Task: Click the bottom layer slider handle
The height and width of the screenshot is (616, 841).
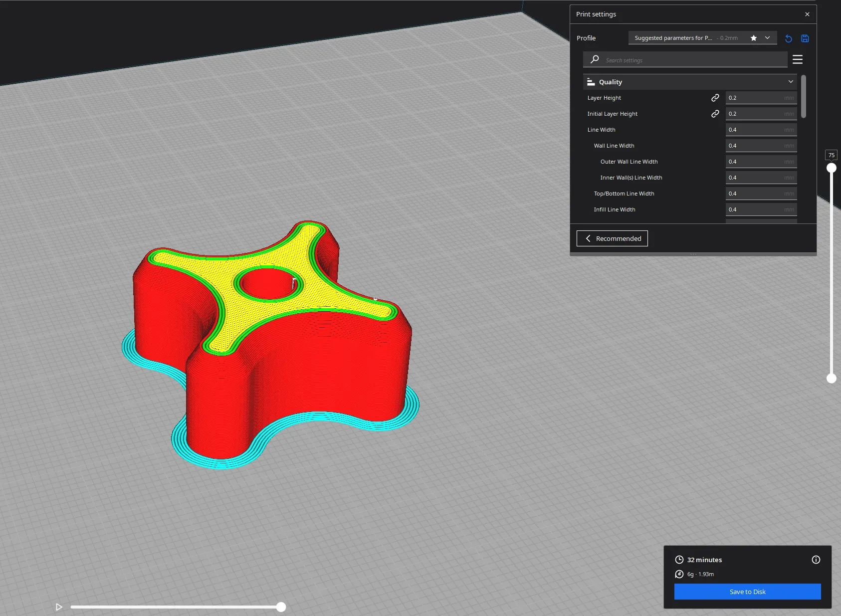Action: 831,379
